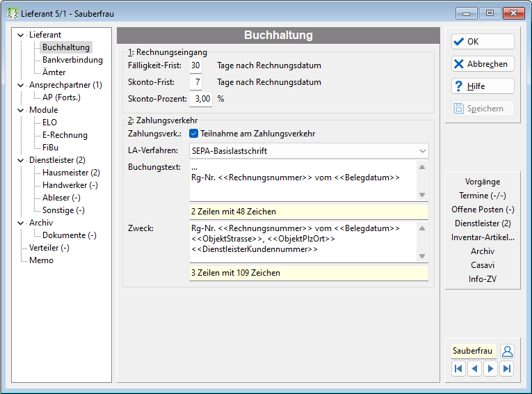Jump to last supplier record arrow
The image size is (532, 394).
507,368
